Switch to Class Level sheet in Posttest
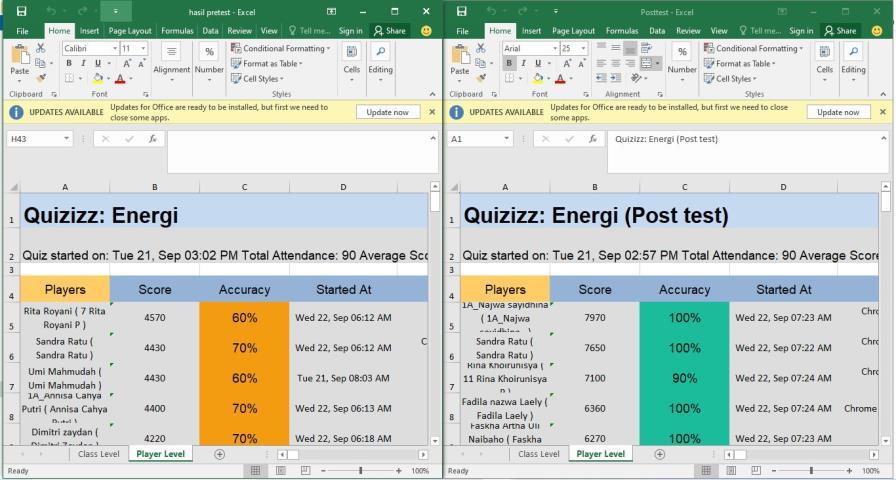 [539, 454]
